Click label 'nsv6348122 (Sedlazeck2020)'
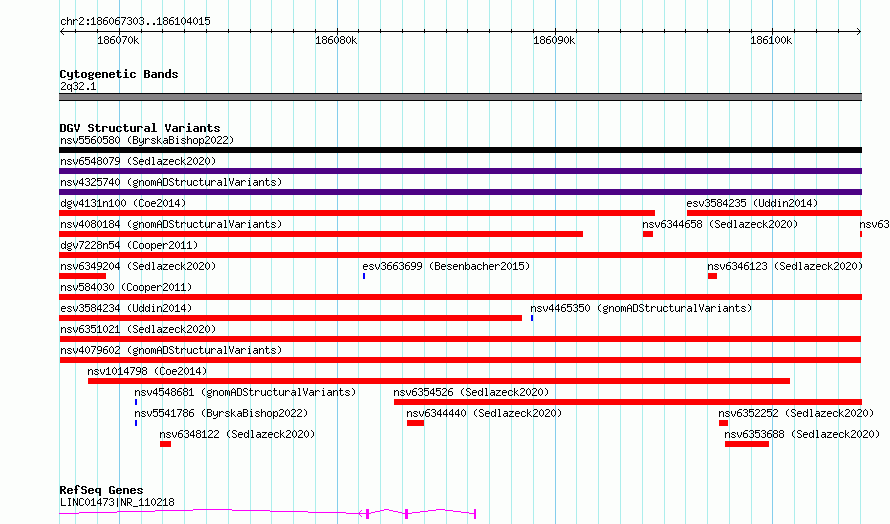This screenshot has height=524, width=890. click(237, 434)
